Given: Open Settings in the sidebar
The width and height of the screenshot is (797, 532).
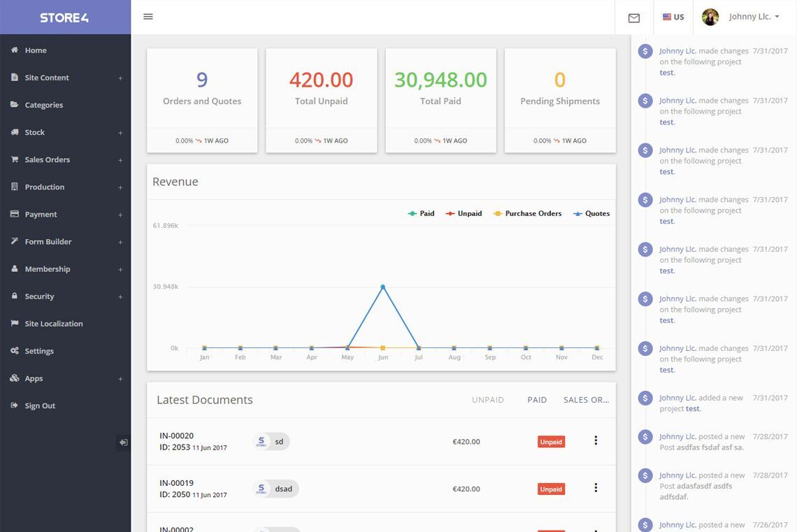Looking at the screenshot, I should coord(39,351).
